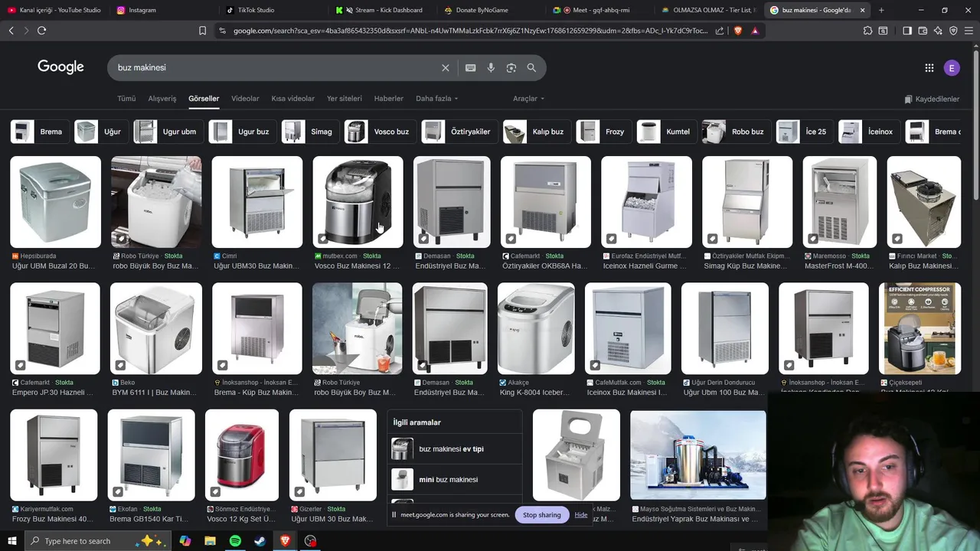The width and height of the screenshot is (980, 551).
Task: Select the 'Brema' filter chip
Action: coord(38,132)
